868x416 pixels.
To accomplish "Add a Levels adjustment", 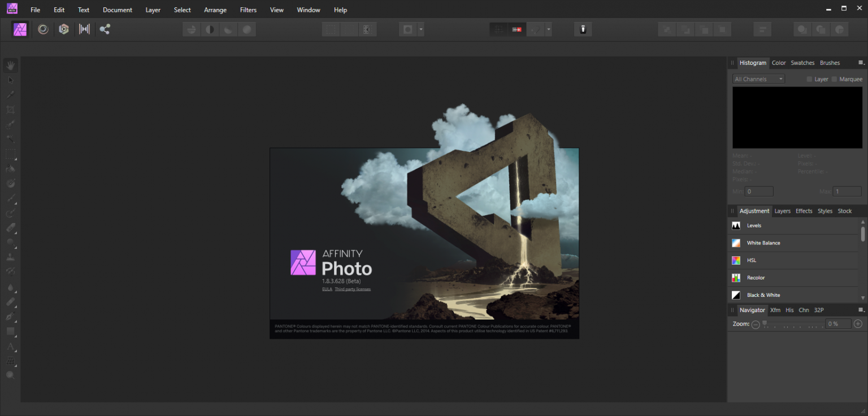I will click(x=793, y=225).
